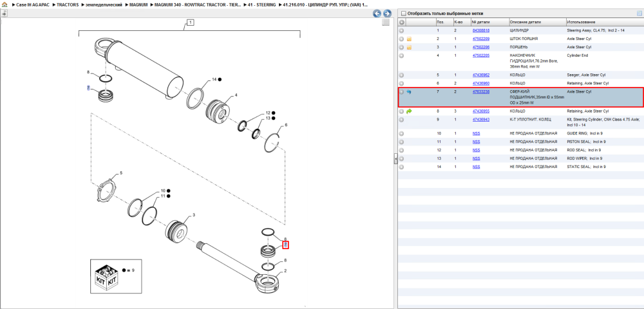
Task: Open 41.216.010 ЦИЛИНДР РУЛ. УПР. breadcrumb
Action: [325, 5]
